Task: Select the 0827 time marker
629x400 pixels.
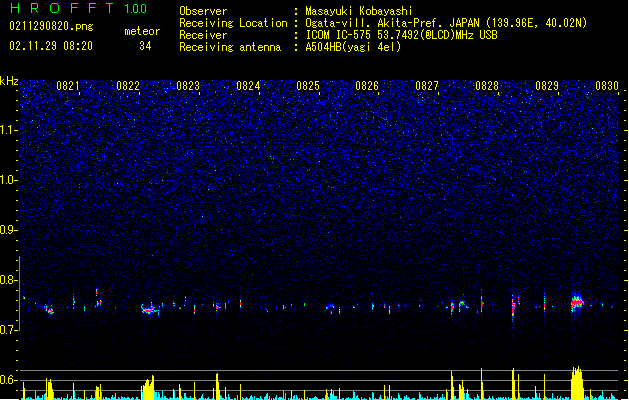Action: pos(427,86)
